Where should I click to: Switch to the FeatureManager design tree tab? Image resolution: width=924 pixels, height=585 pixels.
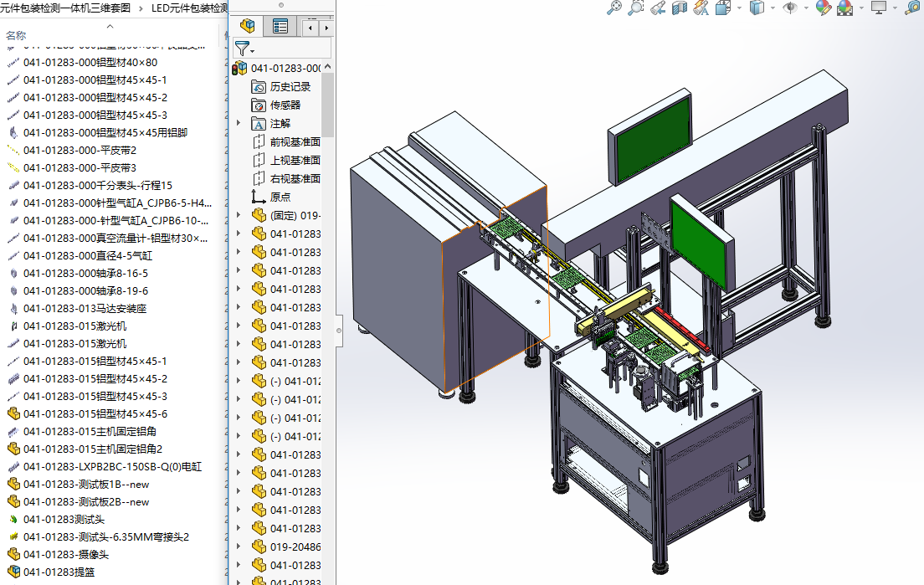247,26
